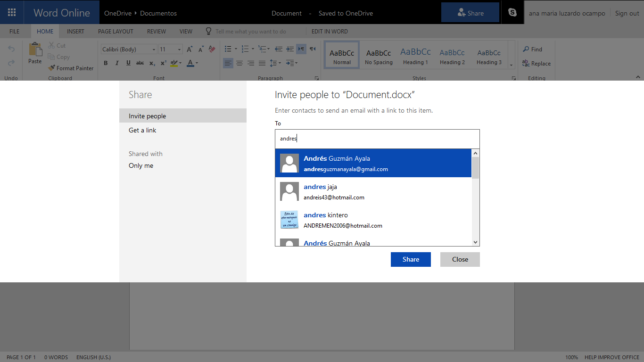Click the Shrink Font icon

point(201,49)
